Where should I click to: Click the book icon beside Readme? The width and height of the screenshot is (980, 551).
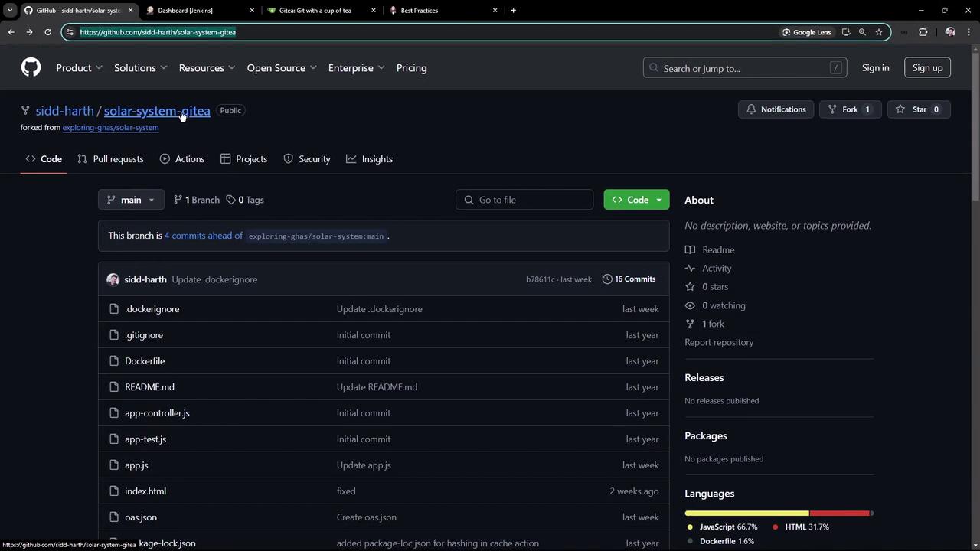click(x=690, y=250)
